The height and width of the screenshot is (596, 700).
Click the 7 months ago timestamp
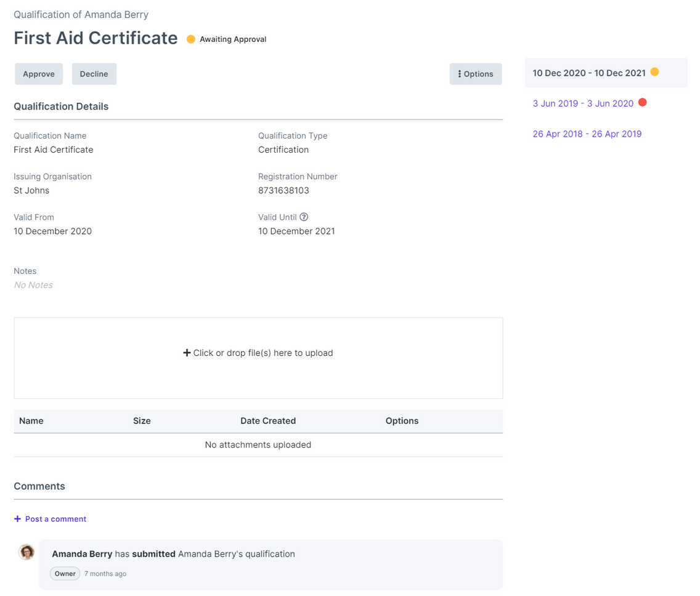click(105, 574)
